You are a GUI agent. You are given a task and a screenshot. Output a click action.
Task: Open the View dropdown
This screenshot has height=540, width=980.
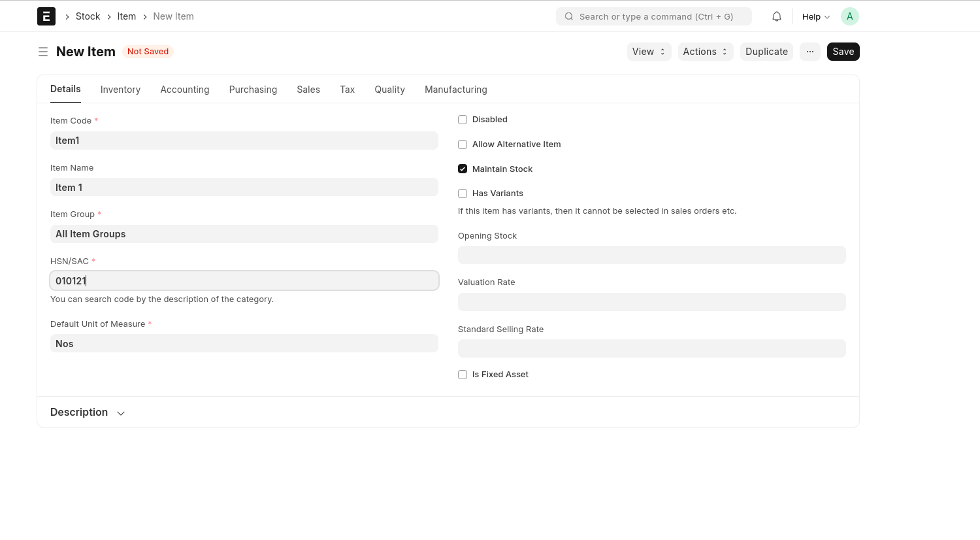(x=649, y=52)
